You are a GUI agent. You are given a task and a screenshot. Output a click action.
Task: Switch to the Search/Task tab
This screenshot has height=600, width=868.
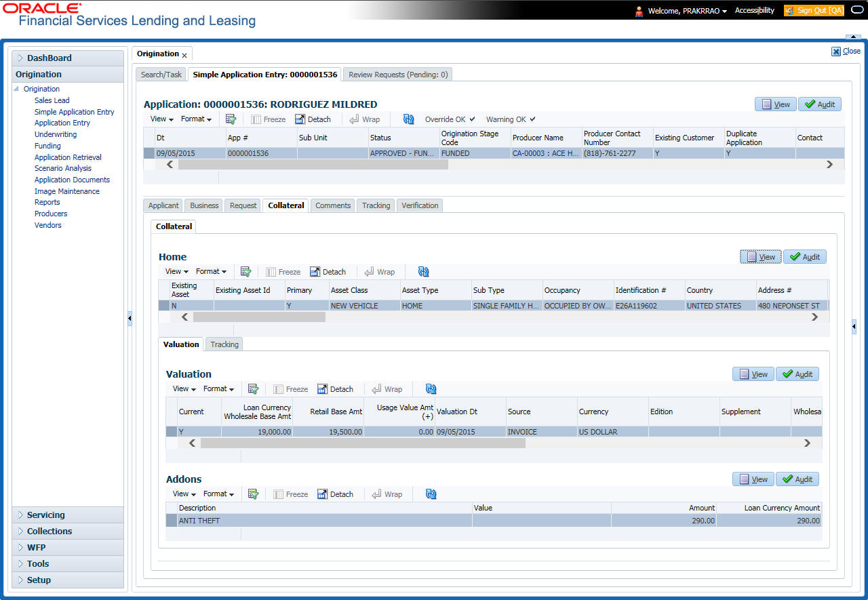161,75
